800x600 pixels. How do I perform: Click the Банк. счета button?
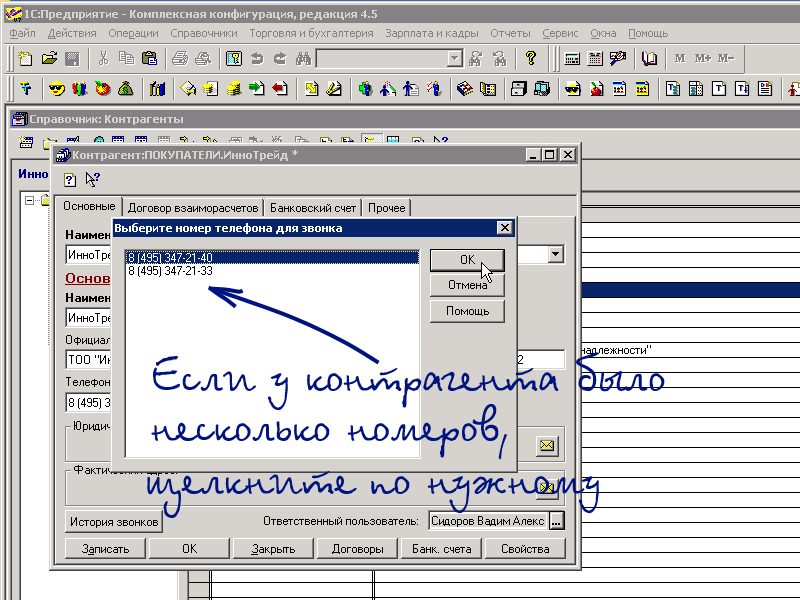(441, 548)
